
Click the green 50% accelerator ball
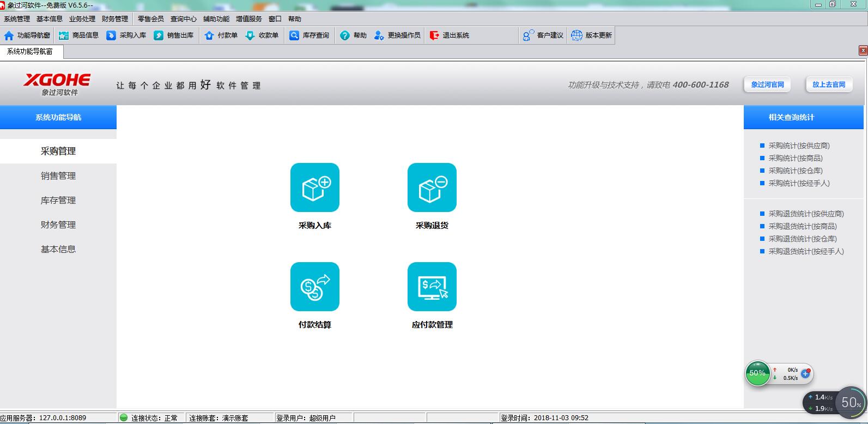coord(757,373)
